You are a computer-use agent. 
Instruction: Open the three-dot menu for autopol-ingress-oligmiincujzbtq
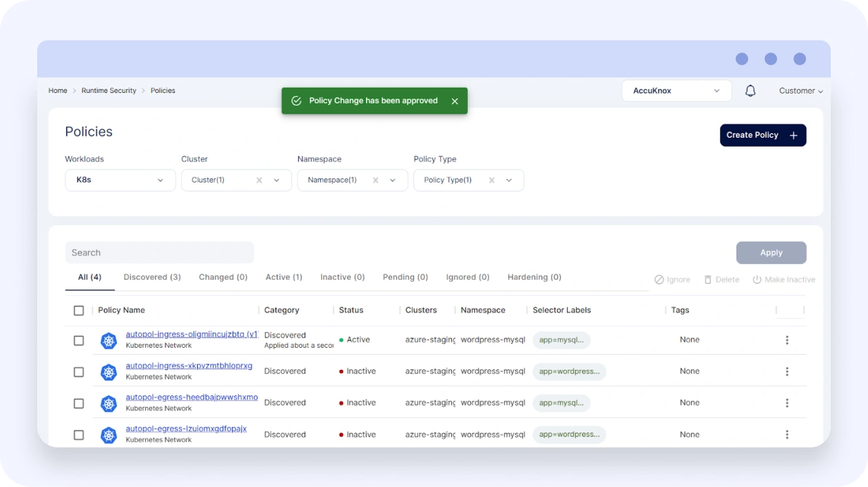coord(787,340)
